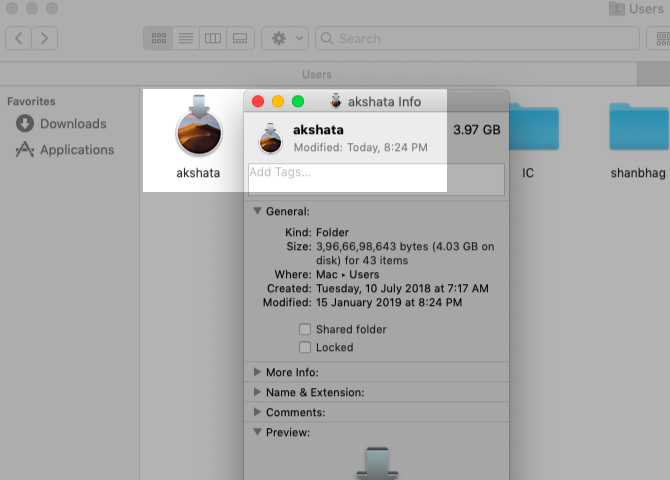
Task: Expand the Name & Extension section
Action: (x=257, y=392)
